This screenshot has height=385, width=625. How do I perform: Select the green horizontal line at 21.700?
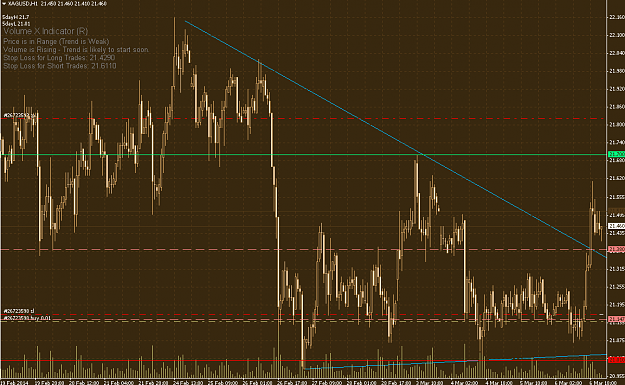pyautogui.click(x=303, y=154)
